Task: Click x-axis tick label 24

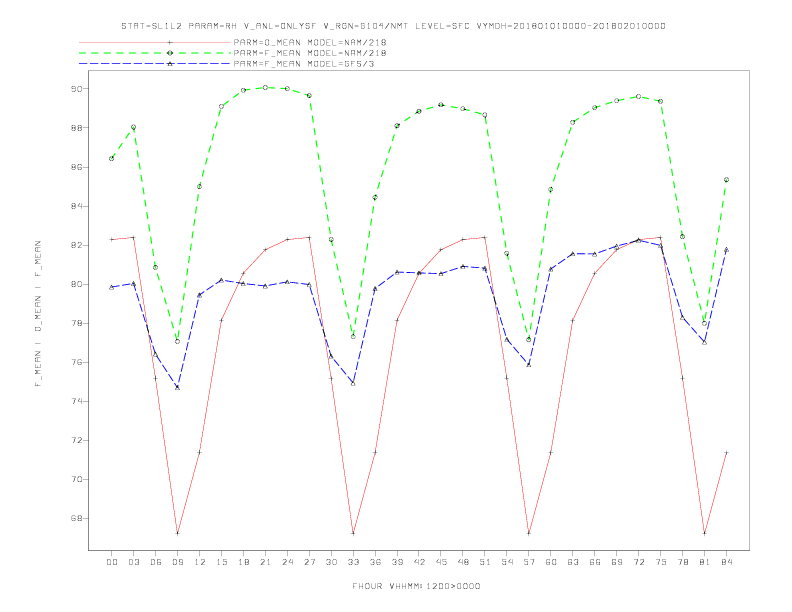Action: [x=287, y=562]
